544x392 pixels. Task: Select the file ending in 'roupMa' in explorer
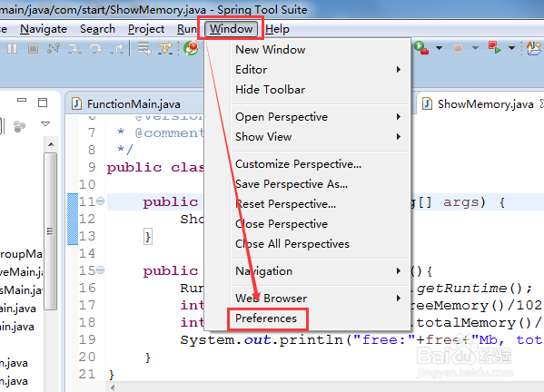pos(21,254)
